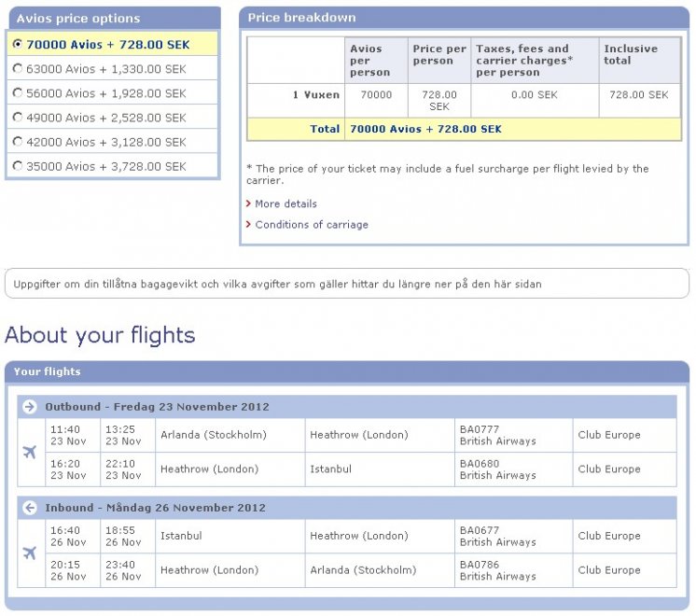The height and width of the screenshot is (616, 696).
Task: Click the Outbound - Fredag 23 November 2012 header
Action: coord(157,407)
